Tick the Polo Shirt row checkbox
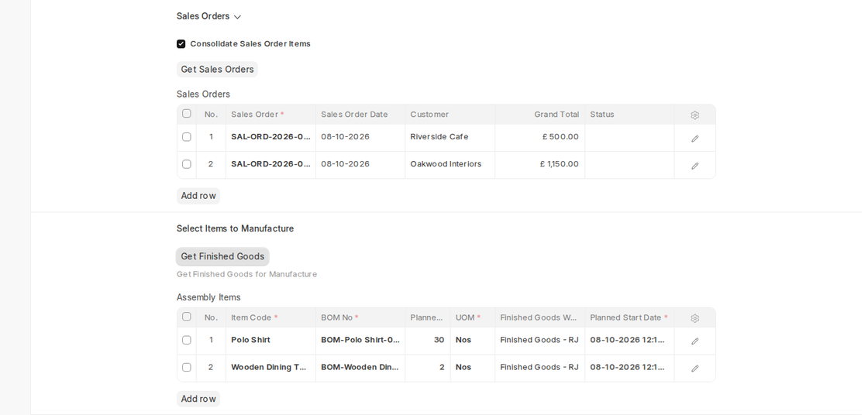Viewport: 868px width, 415px height. (x=187, y=340)
